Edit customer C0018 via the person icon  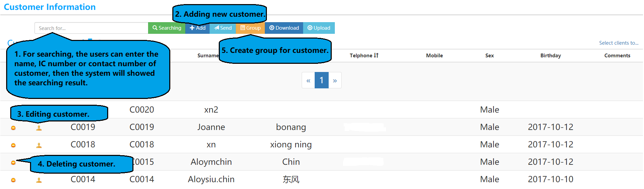point(39,145)
